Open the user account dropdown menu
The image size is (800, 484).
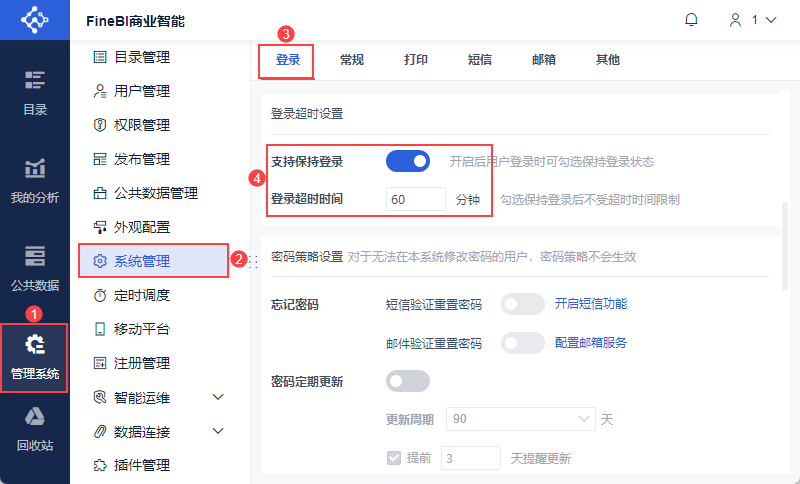(x=752, y=20)
